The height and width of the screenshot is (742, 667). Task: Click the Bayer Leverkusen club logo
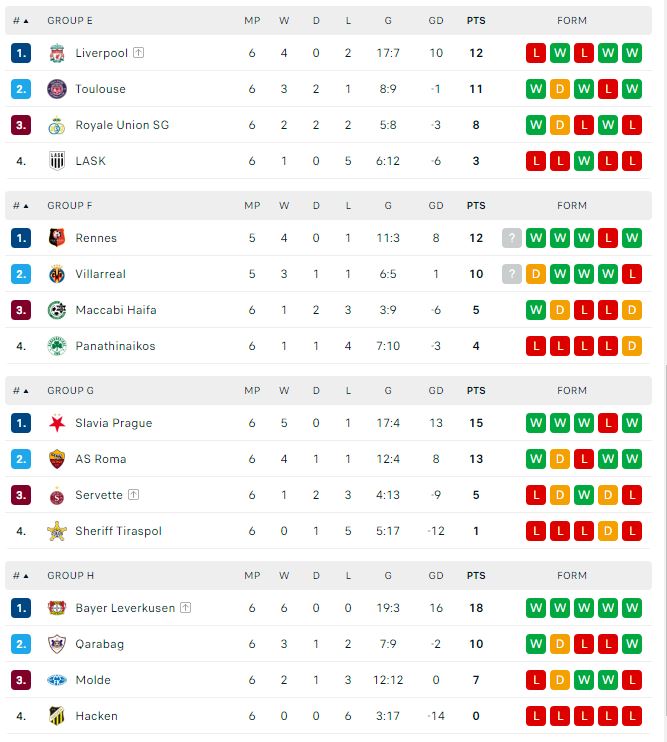(x=57, y=608)
